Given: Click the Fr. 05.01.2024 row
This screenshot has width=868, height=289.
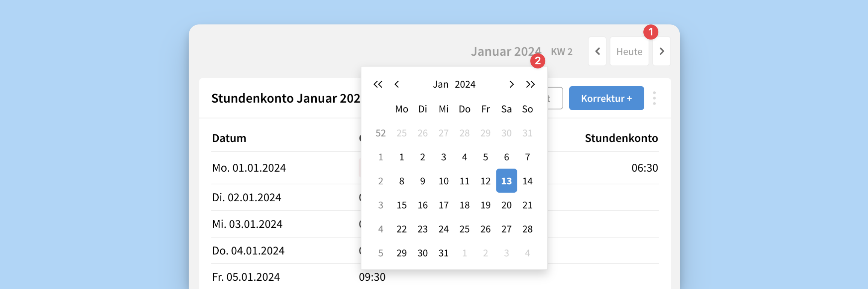Looking at the screenshot, I should (246, 277).
